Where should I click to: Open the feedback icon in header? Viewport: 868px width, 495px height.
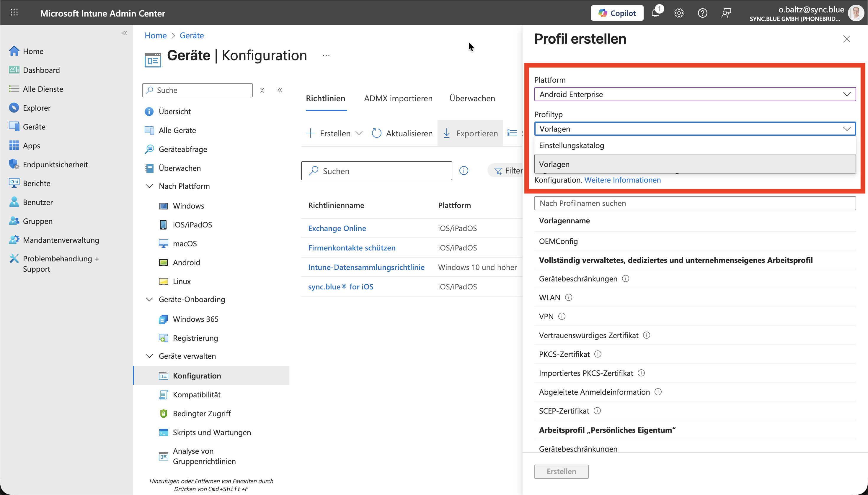(x=726, y=13)
